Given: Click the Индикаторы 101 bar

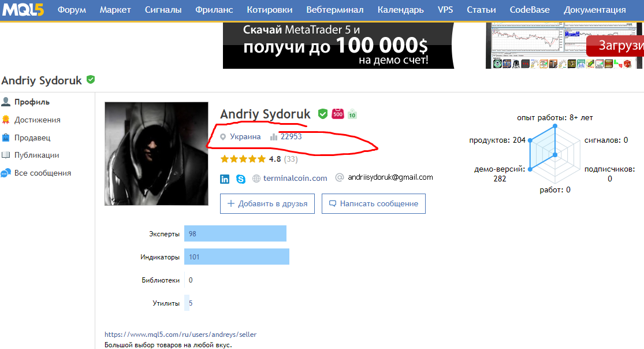Looking at the screenshot, I should tap(237, 257).
